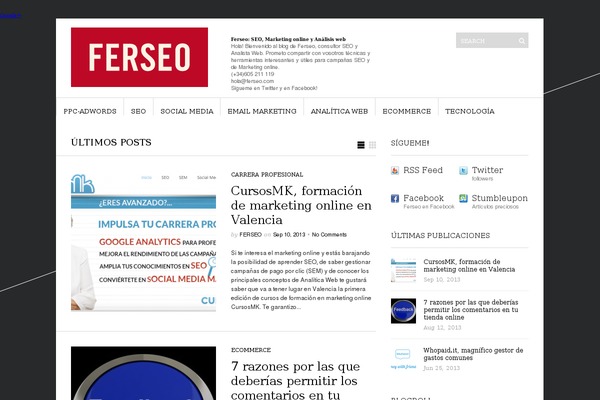600x400 pixels.
Task: Open the SEO menu item
Action: click(x=138, y=111)
